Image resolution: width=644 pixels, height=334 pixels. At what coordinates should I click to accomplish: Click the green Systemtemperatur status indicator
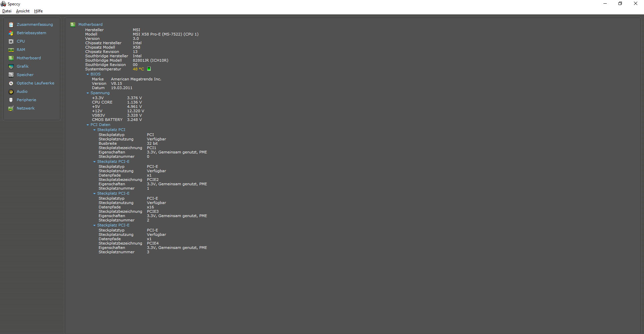pyautogui.click(x=149, y=69)
